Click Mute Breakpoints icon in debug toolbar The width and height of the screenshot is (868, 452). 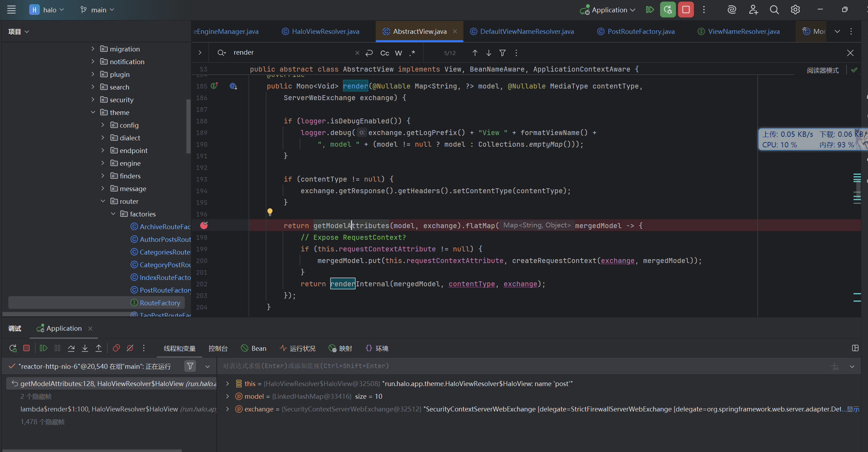[x=130, y=348]
